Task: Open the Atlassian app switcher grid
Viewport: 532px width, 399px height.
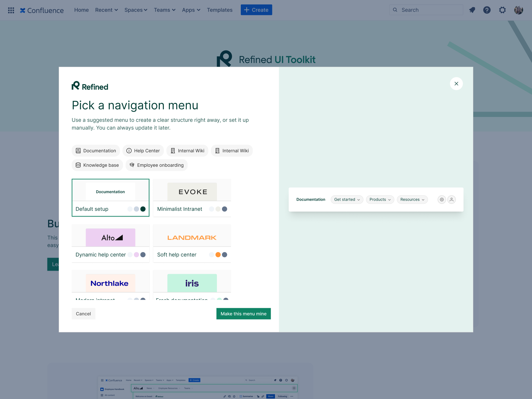Action: click(x=11, y=10)
